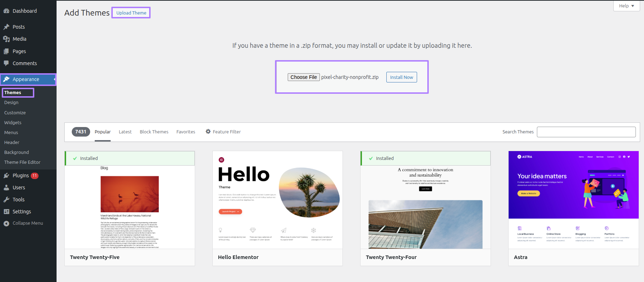Click the Plugins plug icon

(x=6, y=175)
